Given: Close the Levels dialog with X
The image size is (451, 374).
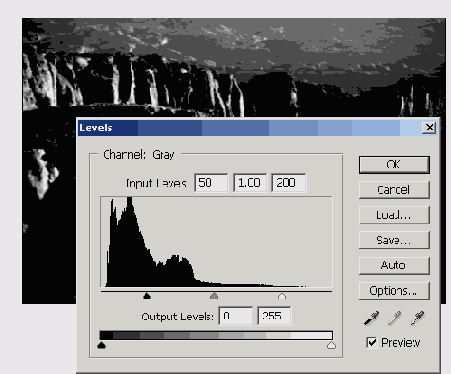Looking at the screenshot, I should [429, 127].
